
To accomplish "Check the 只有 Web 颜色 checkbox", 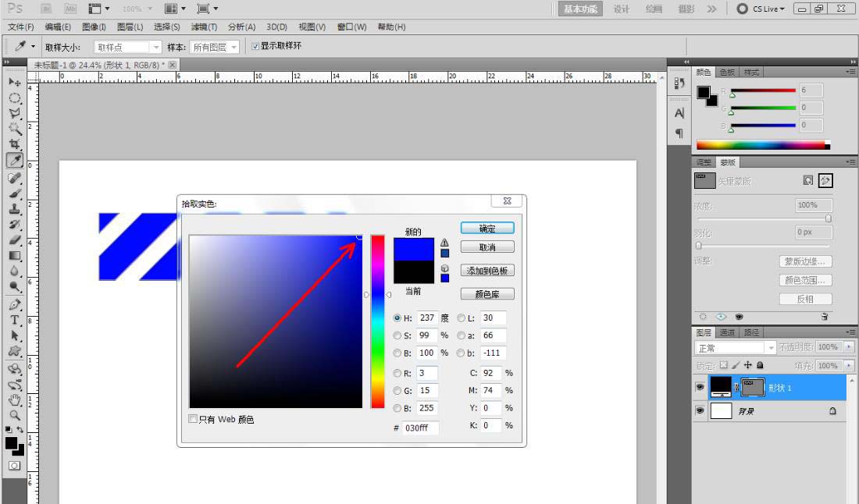I will coord(193,419).
